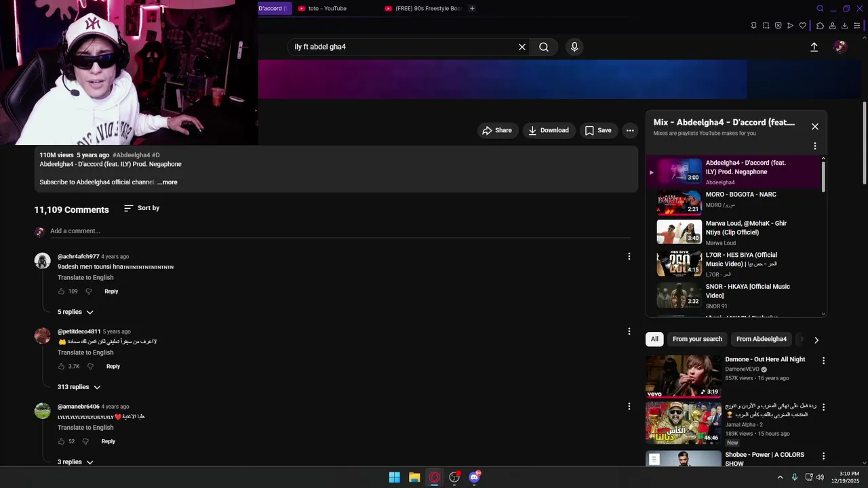This screenshot has width=868, height=488.
Task: Clear the YouTube search box with X
Action: pyautogui.click(x=522, y=47)
